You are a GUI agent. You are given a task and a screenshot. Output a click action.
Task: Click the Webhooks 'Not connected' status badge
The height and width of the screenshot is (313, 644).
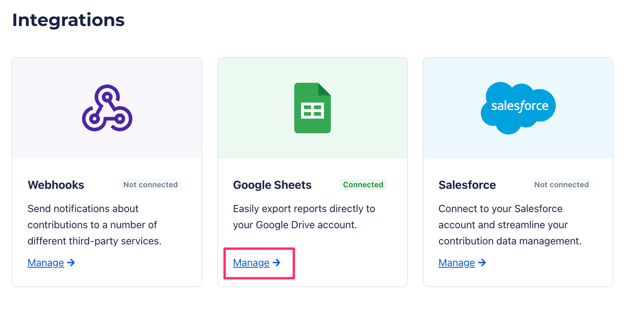click(x=150, y=184)
